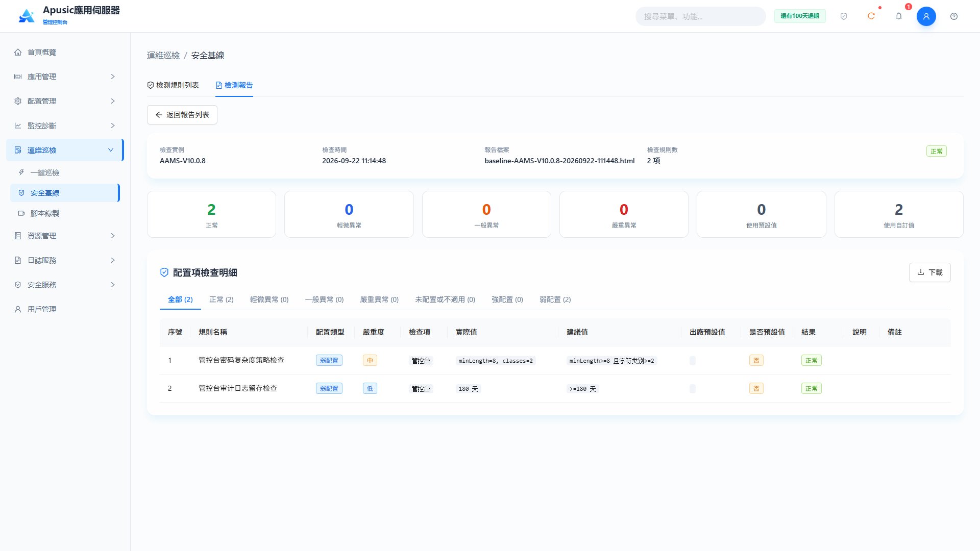Click the 資源管理 sidebar icon
The height and width of the screenshot is (551, 980).
coord(18,236)
